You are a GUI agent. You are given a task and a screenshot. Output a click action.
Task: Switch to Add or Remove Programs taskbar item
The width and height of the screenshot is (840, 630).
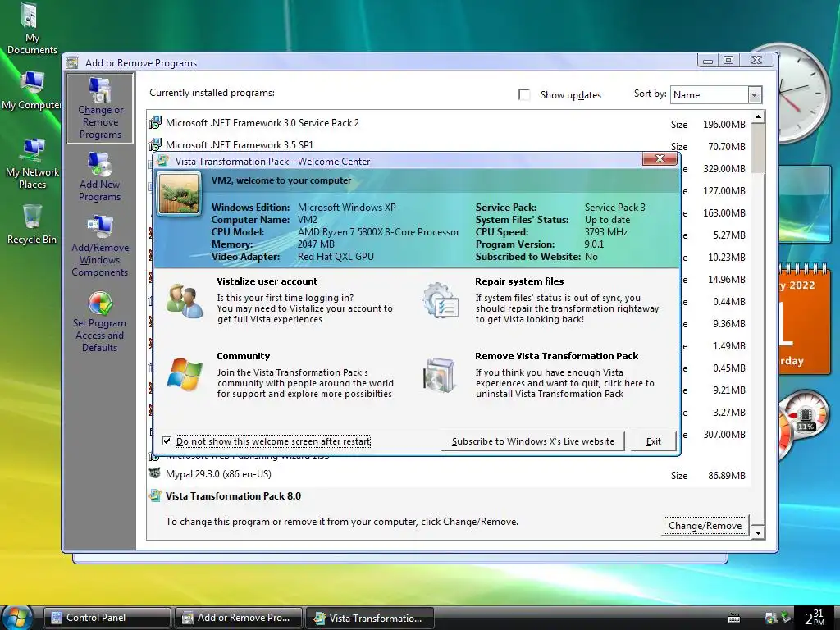pyautogui.click(x=239, y=618)
